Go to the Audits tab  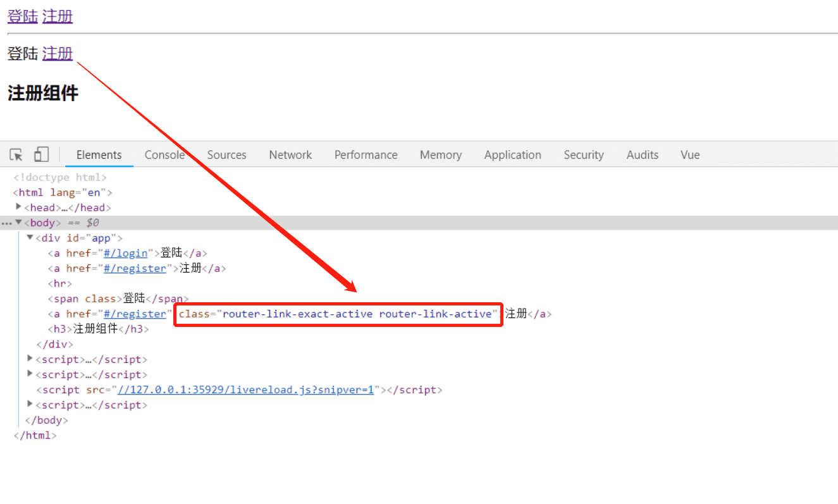click(x=643, y=155)
